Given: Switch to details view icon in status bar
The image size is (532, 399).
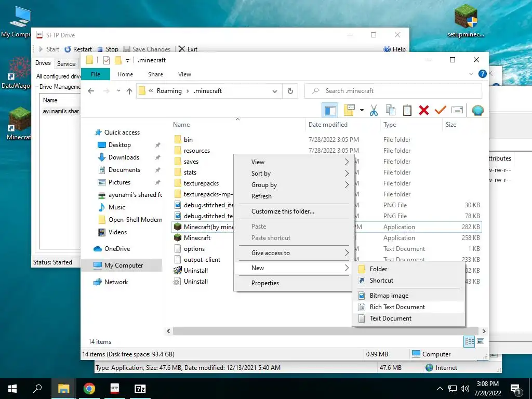Looking at the screenshot, I should tap(469, 342).
